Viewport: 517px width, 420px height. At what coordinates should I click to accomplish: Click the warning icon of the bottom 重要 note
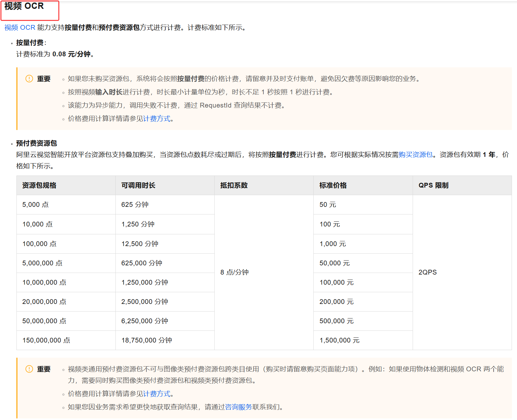(29, 369)
